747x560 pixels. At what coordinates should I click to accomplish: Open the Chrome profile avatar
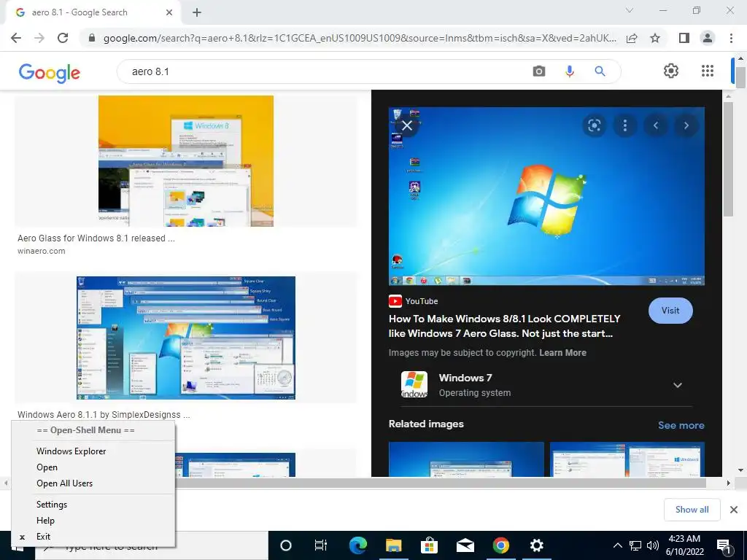tap(708, 38)
